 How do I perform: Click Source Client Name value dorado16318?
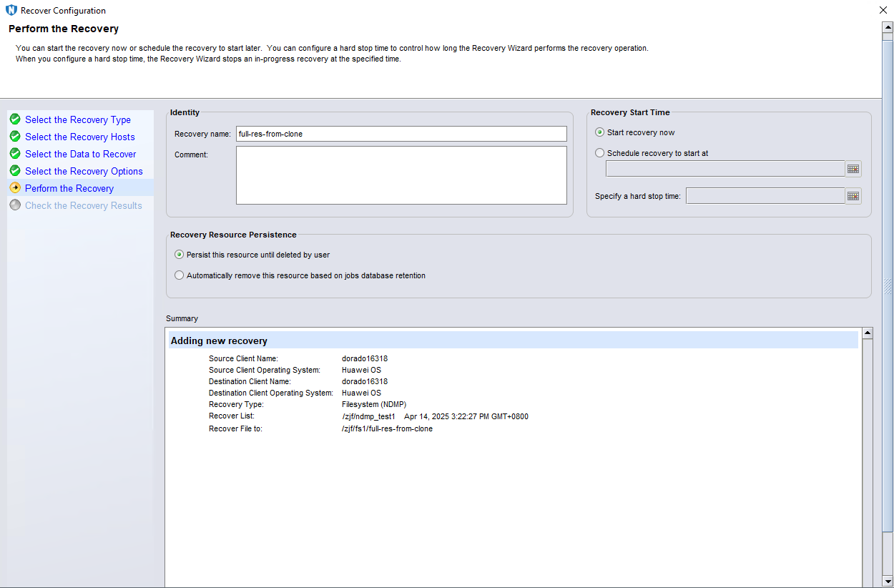pos(365,358)
